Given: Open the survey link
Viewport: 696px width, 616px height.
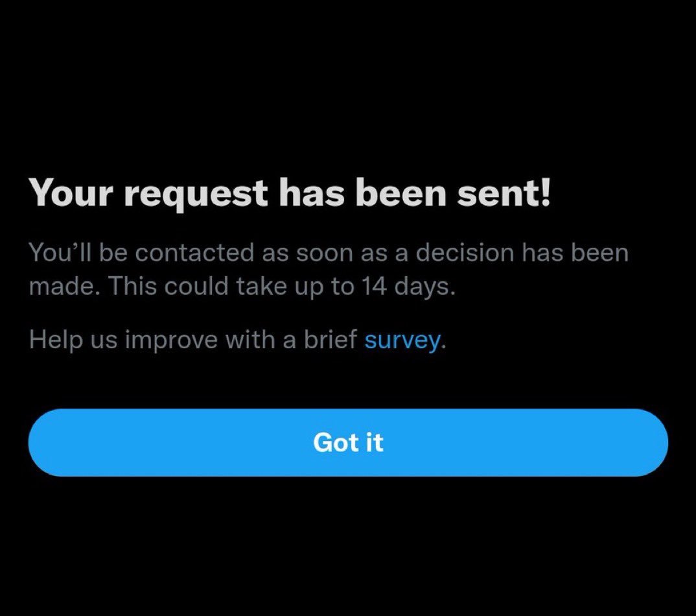Looking at the screenshot, I should (x=402, y=340).
